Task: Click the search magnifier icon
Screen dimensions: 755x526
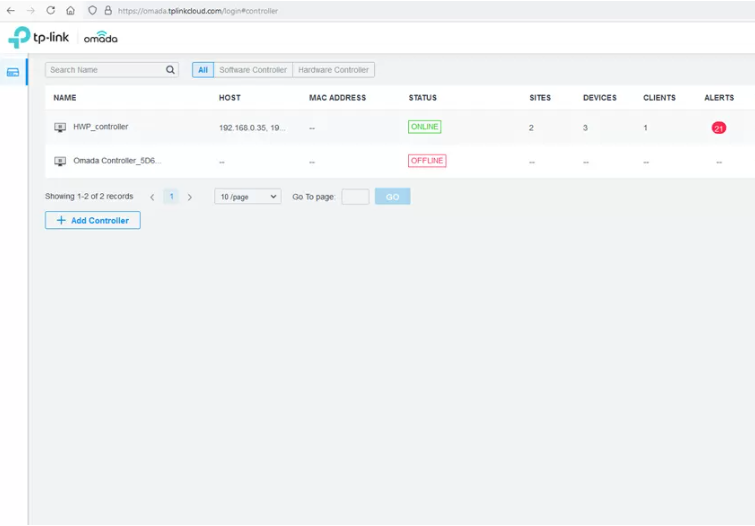Action: tap(170, 70)
